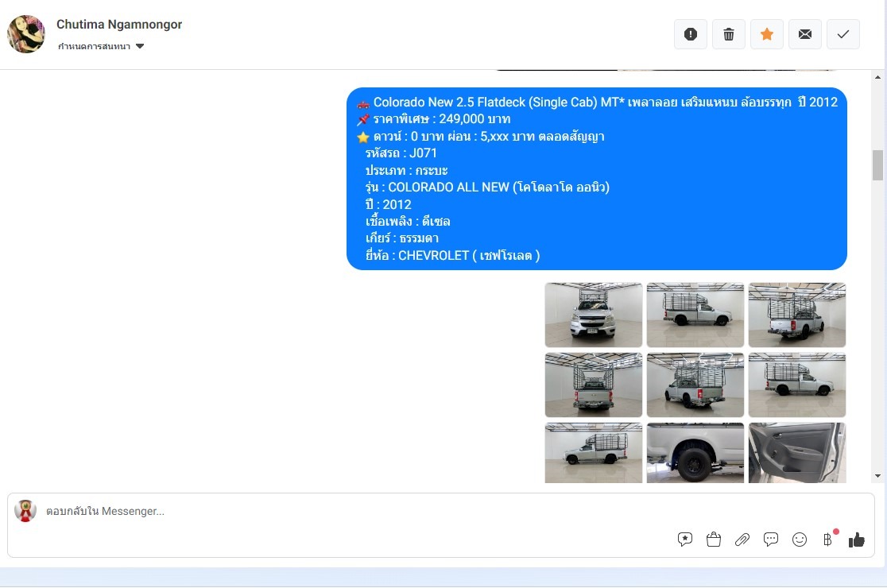
Task: Open the door interior photo
Action: tap(797, 453)
